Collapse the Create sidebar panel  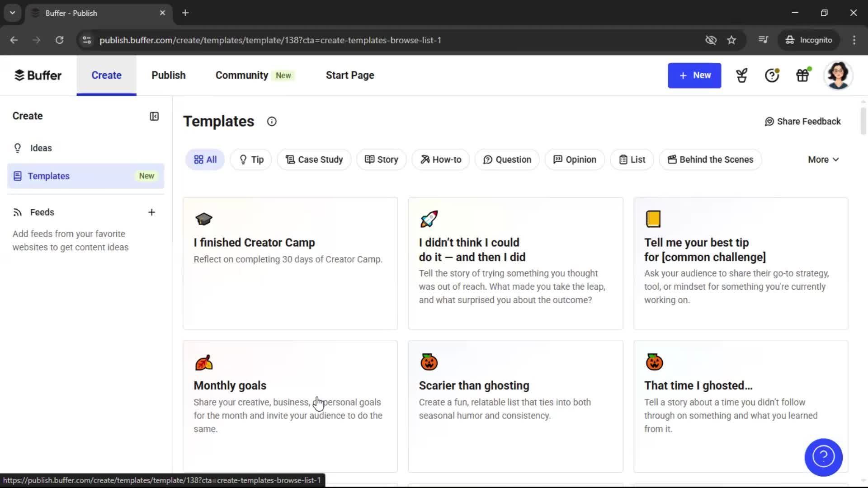click(x=154, y=116)
